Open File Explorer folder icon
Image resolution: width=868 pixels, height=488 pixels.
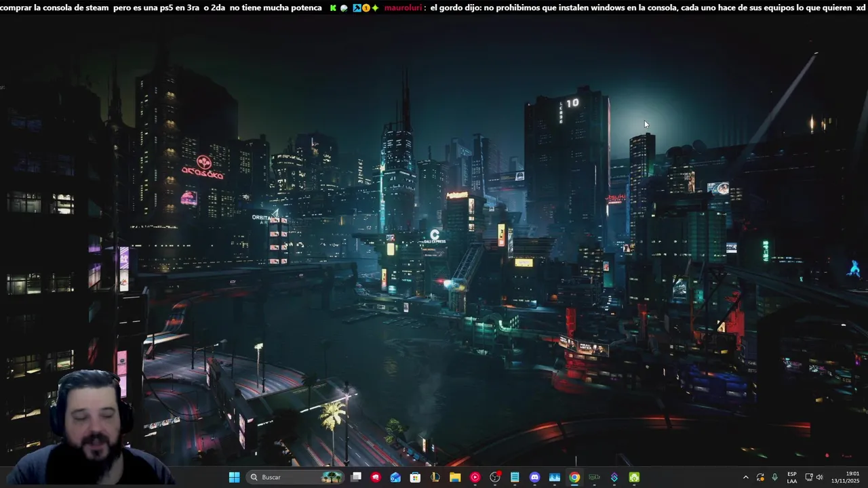click(x=455, y=477)
